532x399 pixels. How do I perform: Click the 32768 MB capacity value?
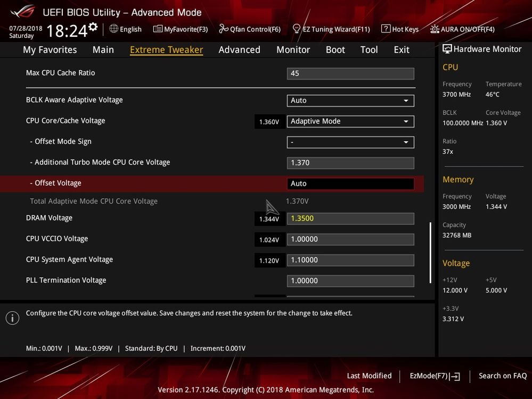click(457, 235)
